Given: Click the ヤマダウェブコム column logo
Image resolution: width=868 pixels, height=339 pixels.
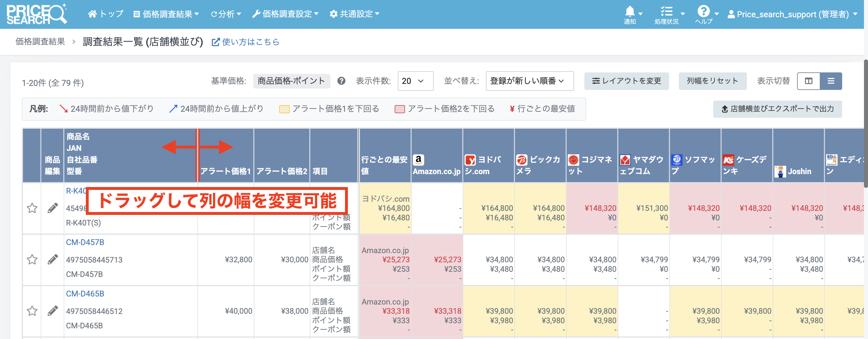Looking at the screenshot, I should click(625, 160).
